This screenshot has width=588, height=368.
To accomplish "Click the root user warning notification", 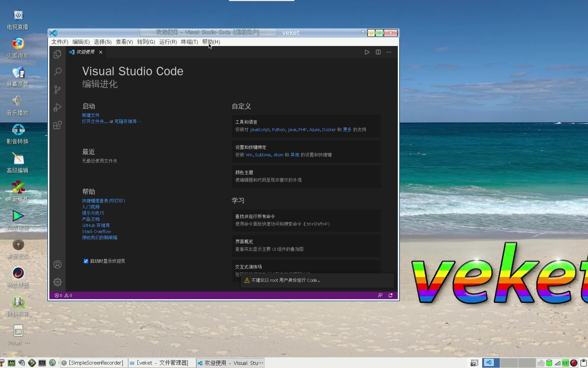I will 317,280.
